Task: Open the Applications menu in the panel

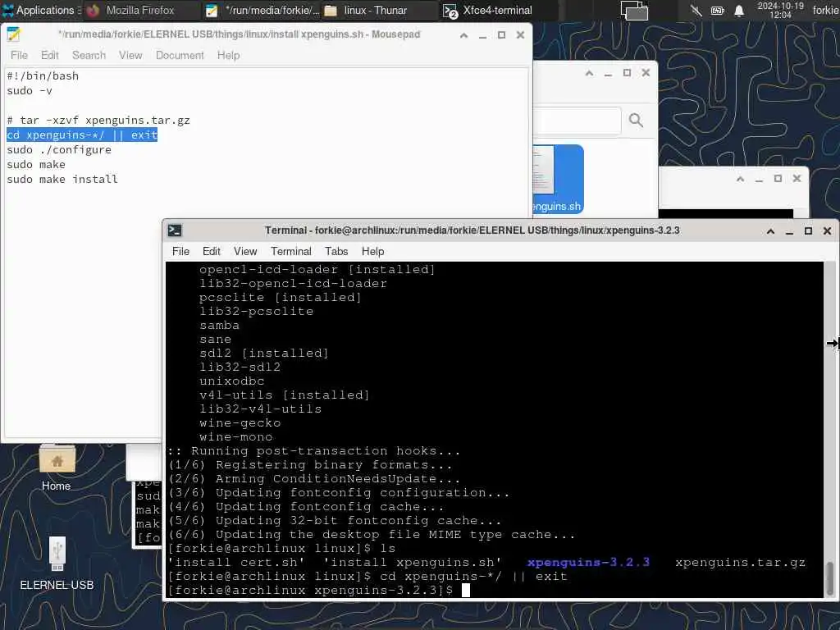Action: pyautogui.click(x=41, y=10)
